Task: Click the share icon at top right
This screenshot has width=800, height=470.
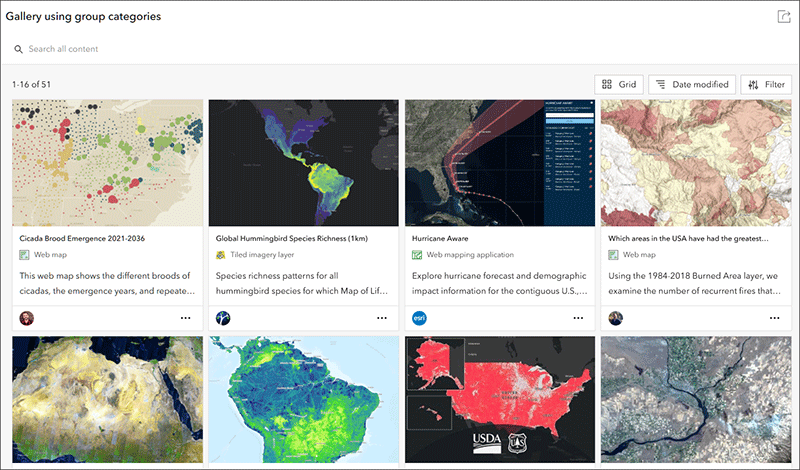Action: click(x=784, y=16)
